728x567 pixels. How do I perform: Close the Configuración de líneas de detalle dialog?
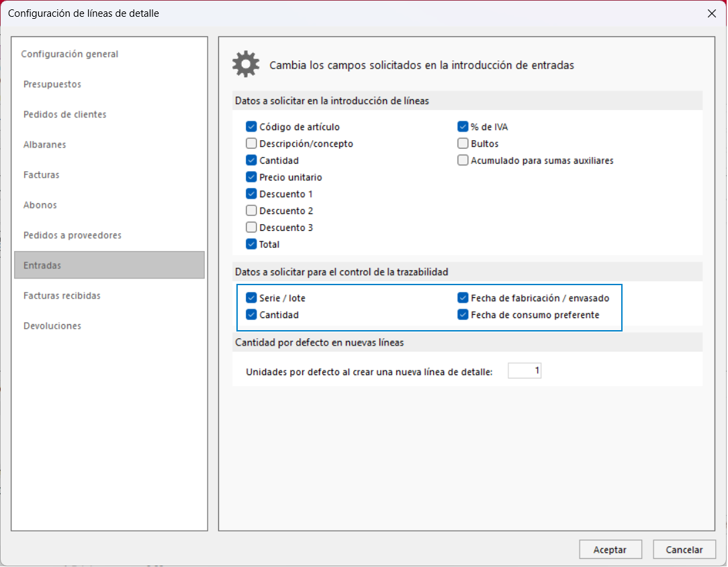coord(711,13)
